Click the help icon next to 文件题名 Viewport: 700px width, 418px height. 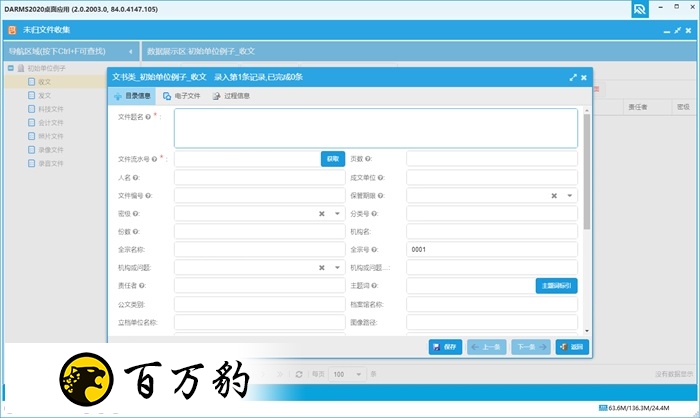coord(149,116)
